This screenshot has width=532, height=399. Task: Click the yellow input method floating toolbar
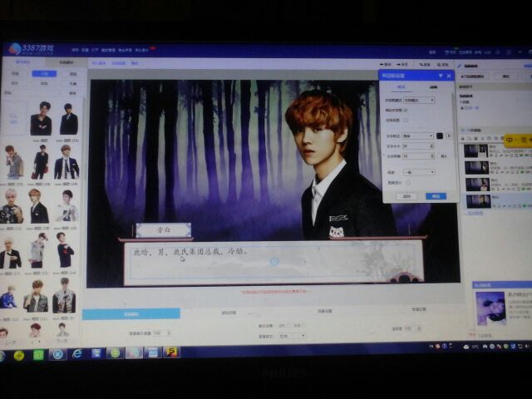[516, 140]
